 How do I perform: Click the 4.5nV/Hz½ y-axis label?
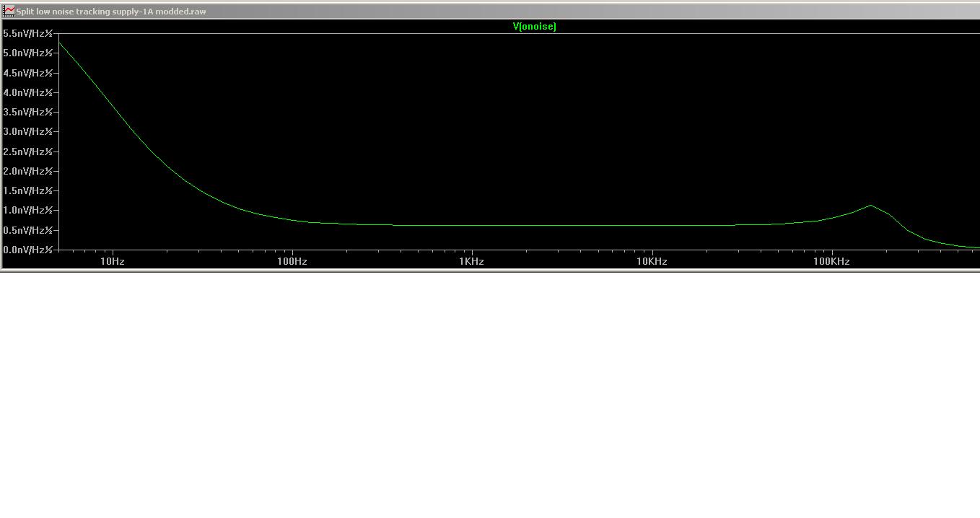pyautogui.click(x=28, y=73)
